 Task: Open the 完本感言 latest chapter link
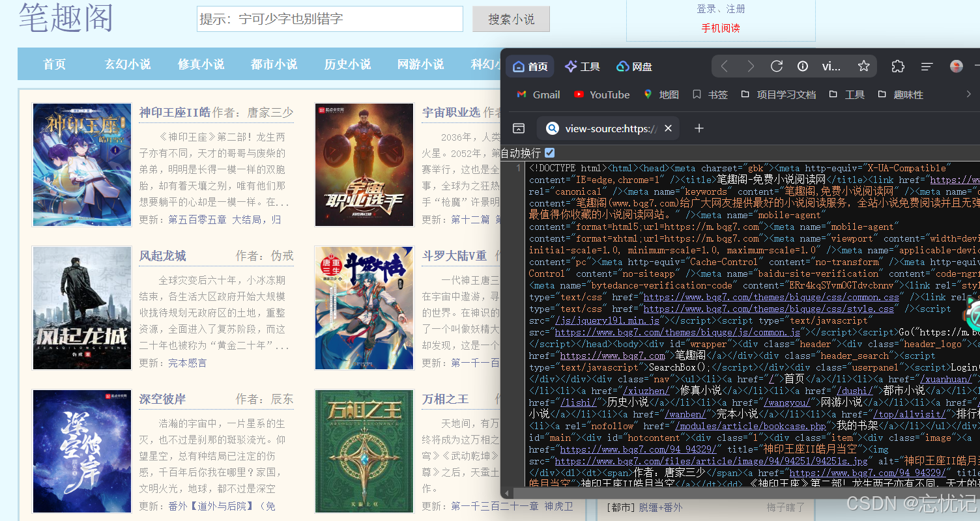coord(188,363)
